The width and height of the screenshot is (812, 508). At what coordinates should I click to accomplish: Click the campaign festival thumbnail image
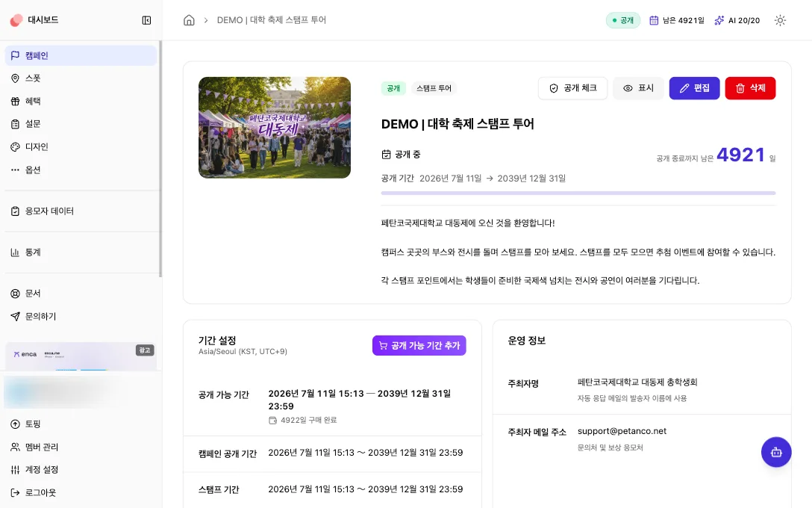(x=275, y=128)
